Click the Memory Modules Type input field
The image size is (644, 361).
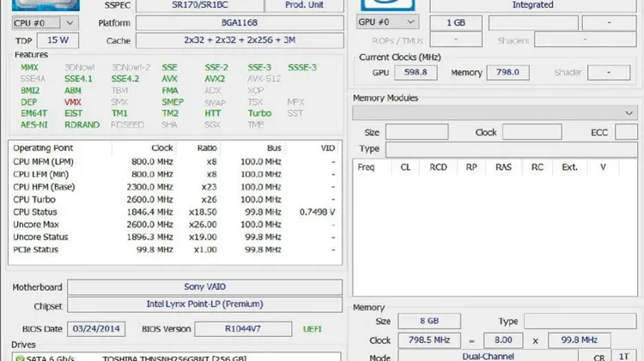tap(512, 150)
